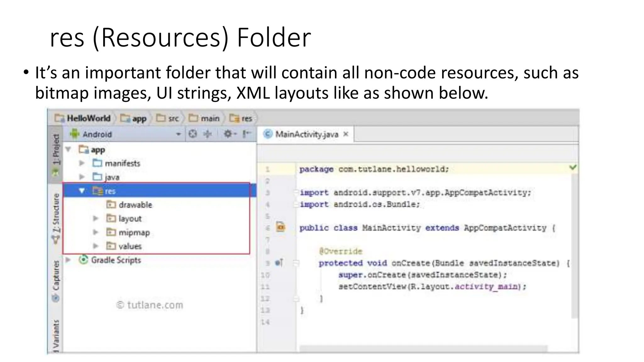Select the mipmap folder
Viewport: 644px width, 362px height.
tap(128, 232)
